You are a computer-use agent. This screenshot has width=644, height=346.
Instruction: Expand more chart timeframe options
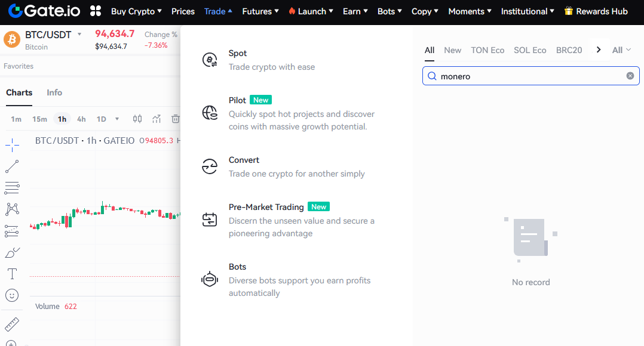[117, 119]
